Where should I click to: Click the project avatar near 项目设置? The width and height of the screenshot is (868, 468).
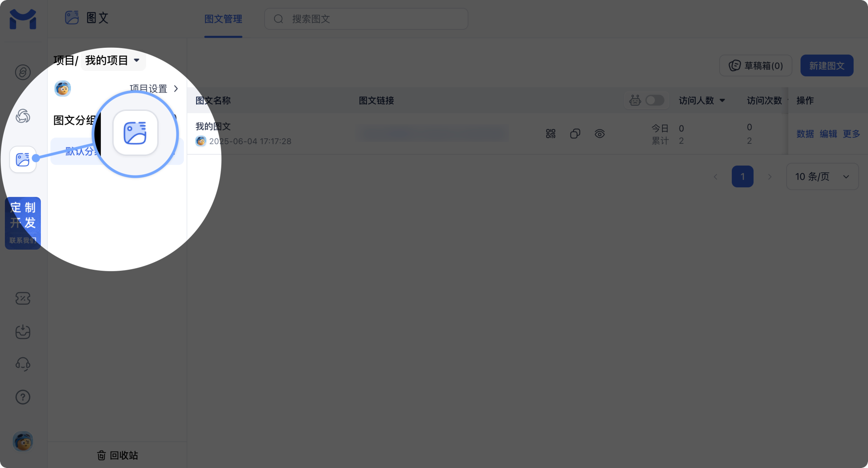[63, 89]
